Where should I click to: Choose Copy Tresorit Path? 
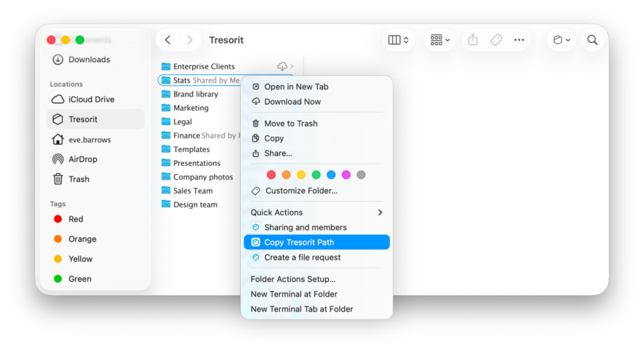click(x=317, y=242)
